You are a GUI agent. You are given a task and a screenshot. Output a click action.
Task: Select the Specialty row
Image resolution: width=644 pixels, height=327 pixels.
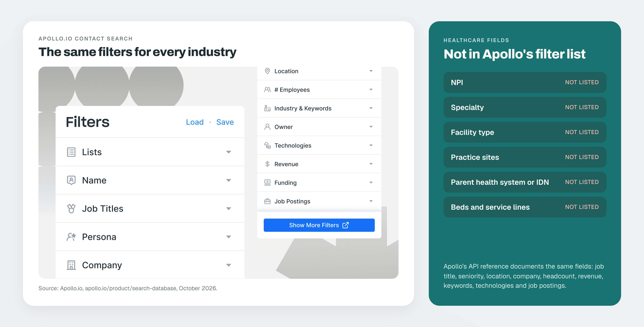(525, 107)
